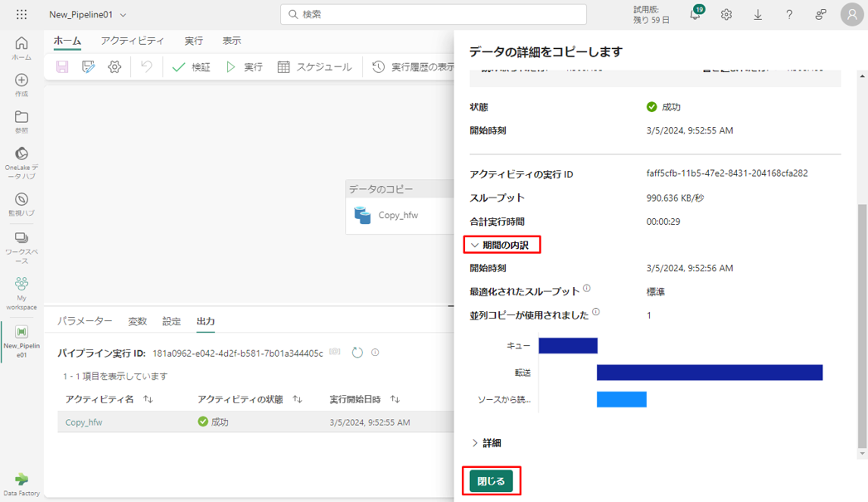The height and width of the screenshot is (502, 868).
Task: Open the app launcher grid icon
Action: [22, 14]
